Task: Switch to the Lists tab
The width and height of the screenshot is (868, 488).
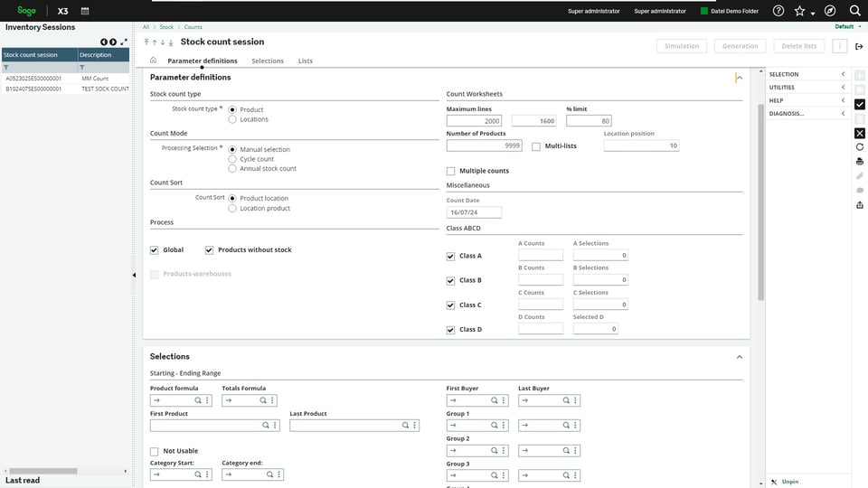Action: pyautogui.click(x=305, y=61)
